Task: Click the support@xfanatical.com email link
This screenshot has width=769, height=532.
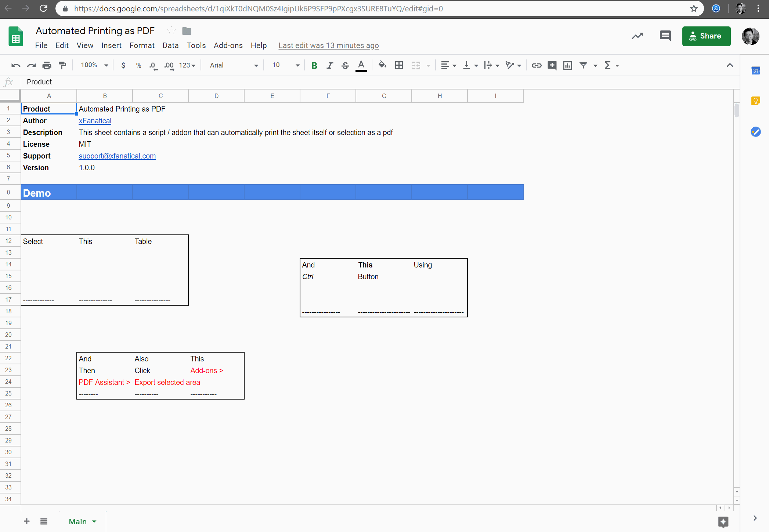Action: point(117,156)
